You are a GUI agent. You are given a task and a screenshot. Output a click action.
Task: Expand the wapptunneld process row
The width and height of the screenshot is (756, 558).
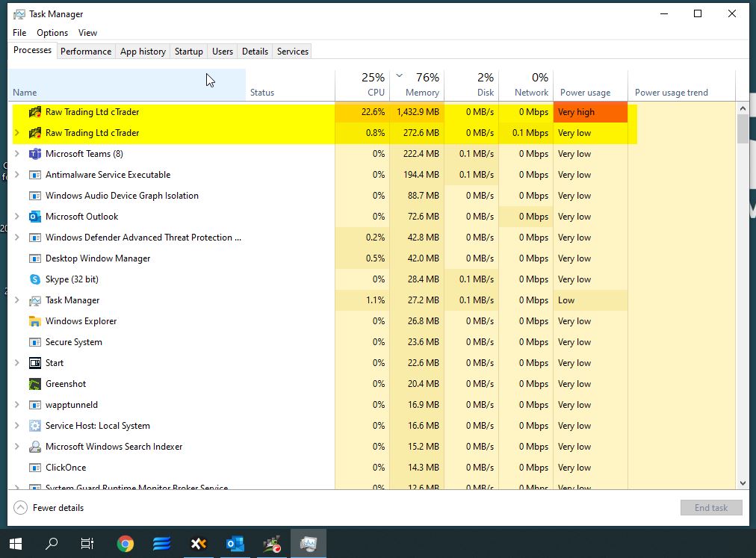tap(17, 405)
